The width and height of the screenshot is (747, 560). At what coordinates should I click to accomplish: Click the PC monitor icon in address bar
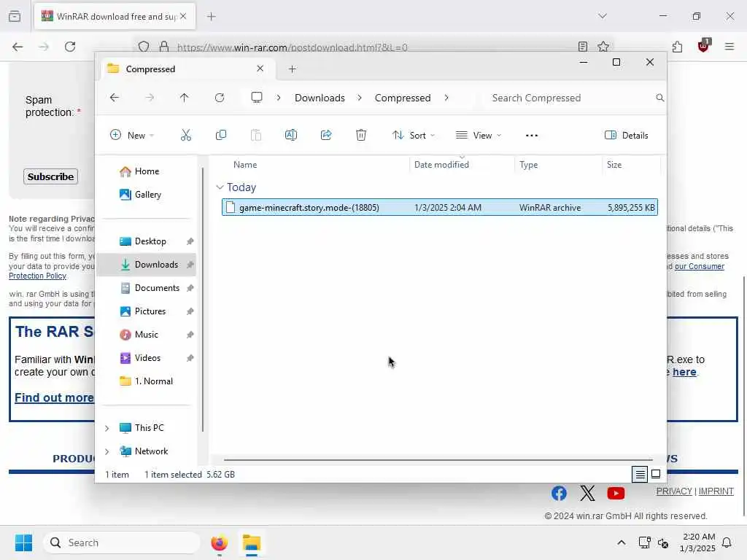[x=257, y=98]
